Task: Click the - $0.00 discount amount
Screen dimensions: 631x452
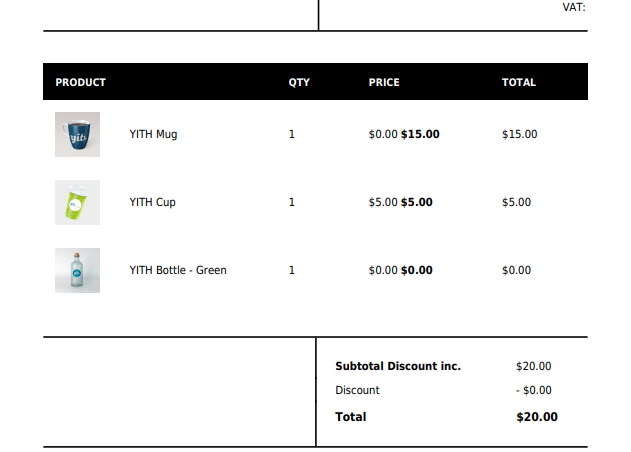Action: click(534, 390)
